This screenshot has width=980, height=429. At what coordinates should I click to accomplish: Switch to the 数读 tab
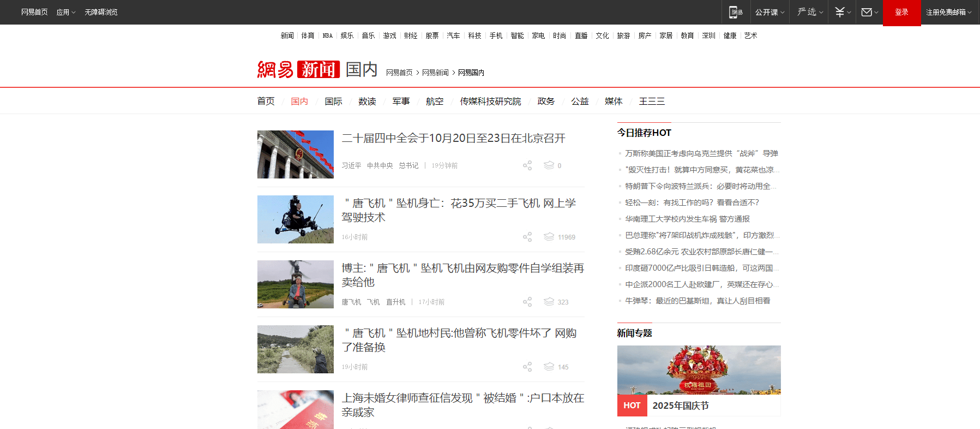tap(367, 101)
